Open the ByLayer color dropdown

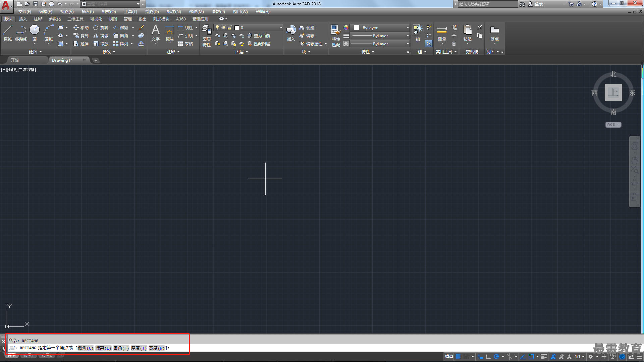coord(380,27)
